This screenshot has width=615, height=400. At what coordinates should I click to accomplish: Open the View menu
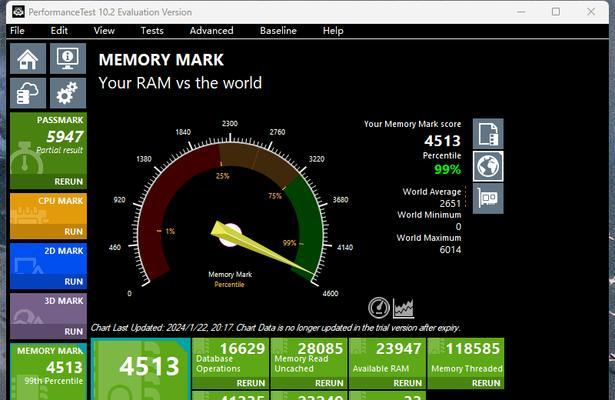pos(104,31)
